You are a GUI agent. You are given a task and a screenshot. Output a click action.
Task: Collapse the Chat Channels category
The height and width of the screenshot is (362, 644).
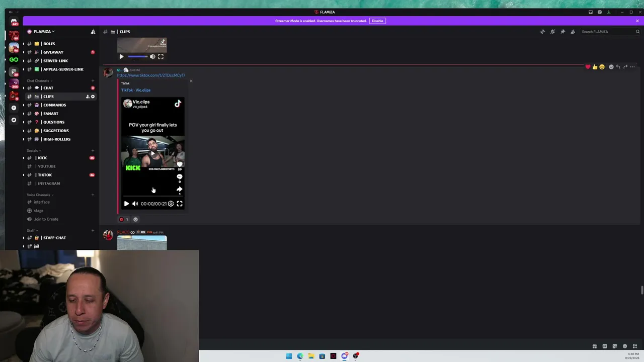pyautogui.click(x=39, y=81)
